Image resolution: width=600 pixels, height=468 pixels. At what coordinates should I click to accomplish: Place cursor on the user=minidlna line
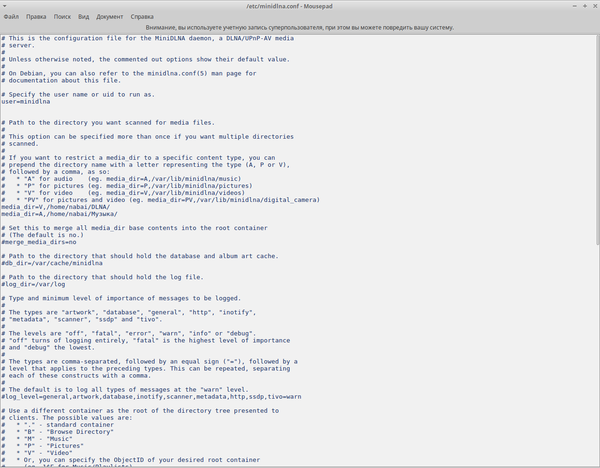coord(25,101)
